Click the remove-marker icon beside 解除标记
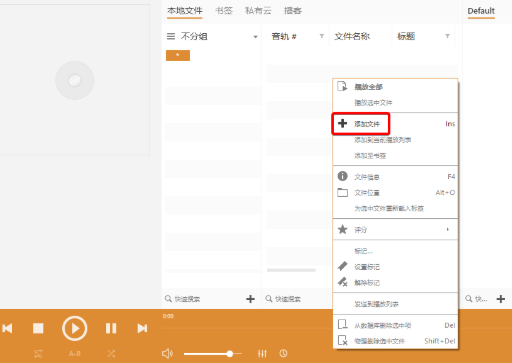512x363 pixels. click(x=343, y=282)
